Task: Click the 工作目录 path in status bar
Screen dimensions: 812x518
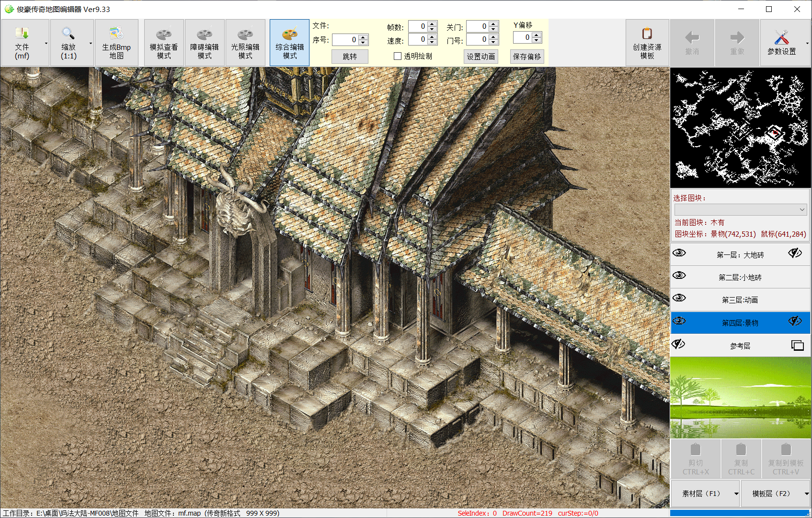Action: (70, 513)
